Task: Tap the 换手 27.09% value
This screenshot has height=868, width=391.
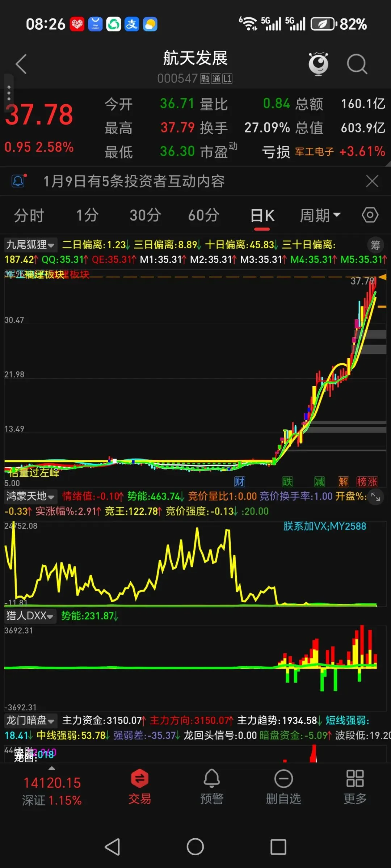Action: 267,127
